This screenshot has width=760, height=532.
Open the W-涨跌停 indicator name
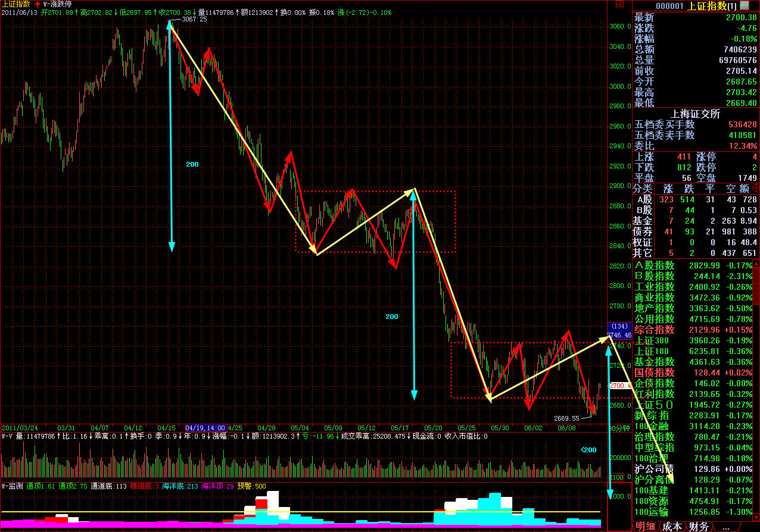[x=57, y=4]
